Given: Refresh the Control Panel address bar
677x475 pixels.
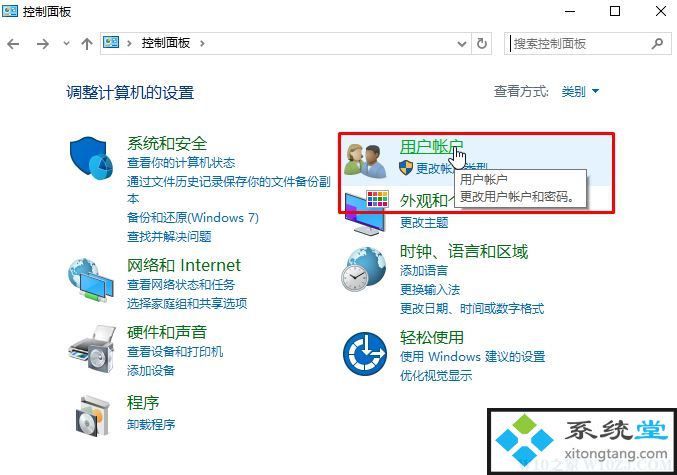Looking at the screenshot, I should click(481, 44).
